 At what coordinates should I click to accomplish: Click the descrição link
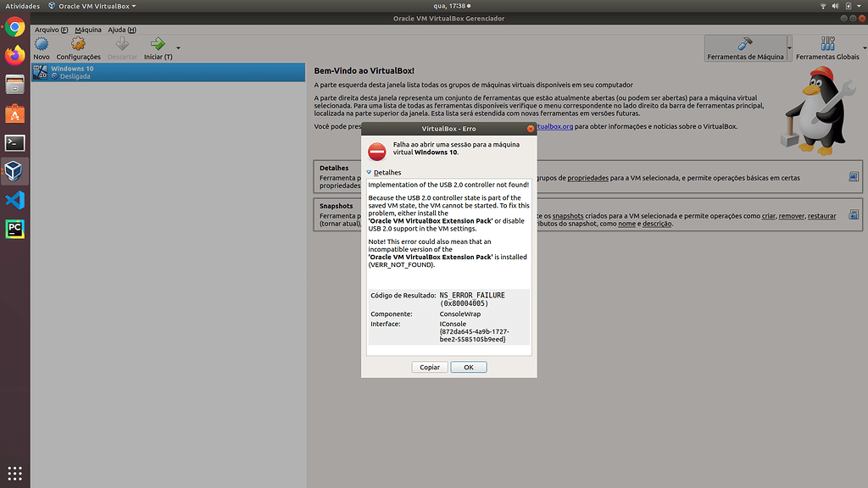coord(657,224)
